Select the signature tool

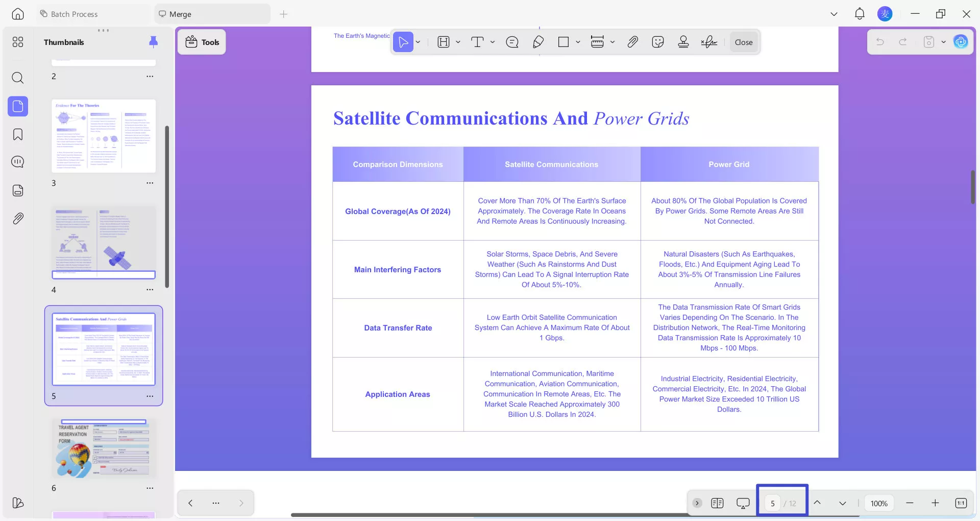709,42
